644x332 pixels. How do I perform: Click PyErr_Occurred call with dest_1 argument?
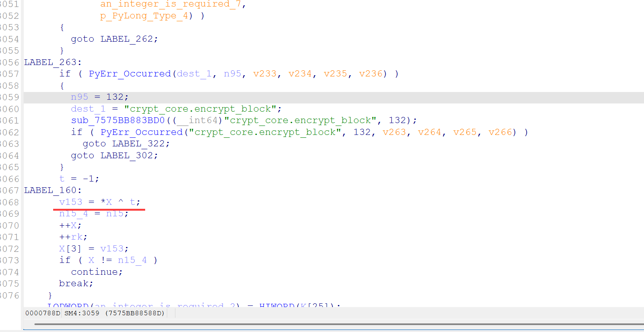point(130,74)
